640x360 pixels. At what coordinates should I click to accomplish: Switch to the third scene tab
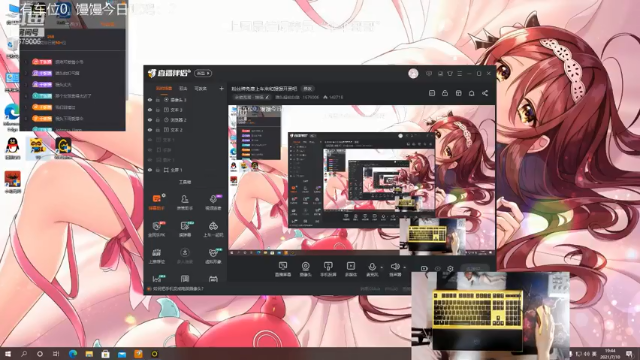pos(200,89)
